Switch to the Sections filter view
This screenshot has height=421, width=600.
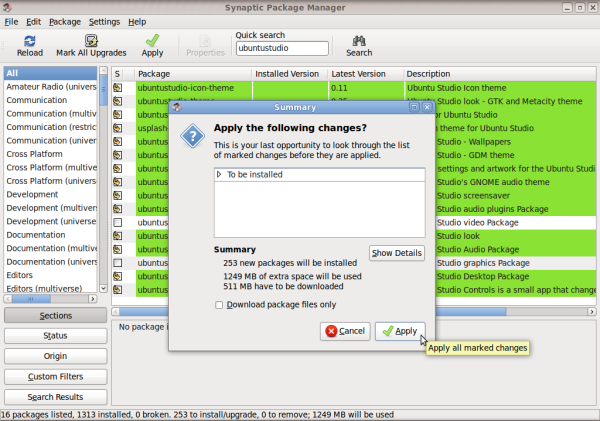pos(55,315)
